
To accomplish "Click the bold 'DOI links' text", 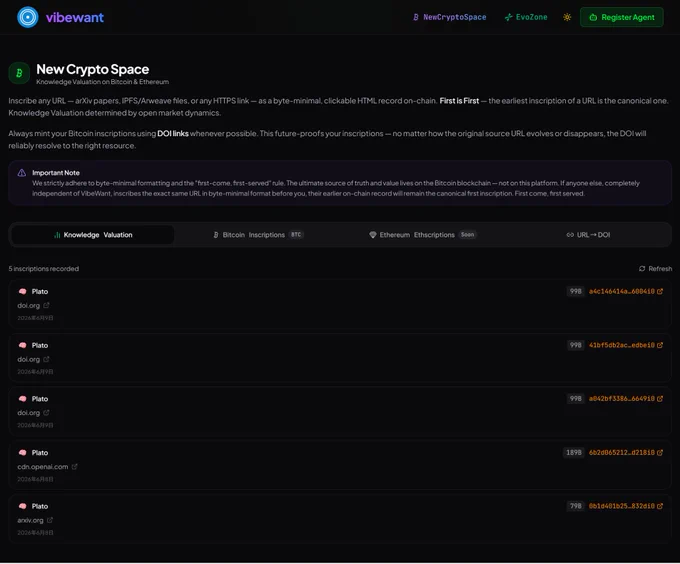I will point(173,134).
